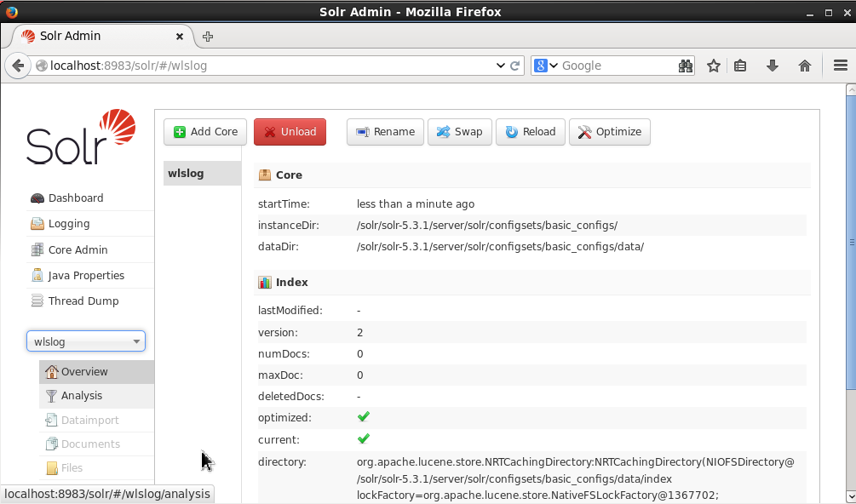Click the binoculars search icon

[686, 66]
